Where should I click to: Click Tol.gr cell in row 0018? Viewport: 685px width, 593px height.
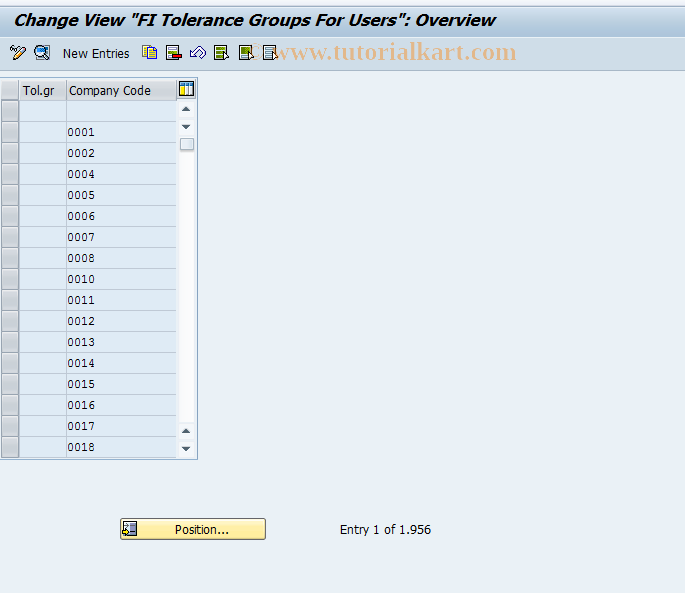(42, 447)
